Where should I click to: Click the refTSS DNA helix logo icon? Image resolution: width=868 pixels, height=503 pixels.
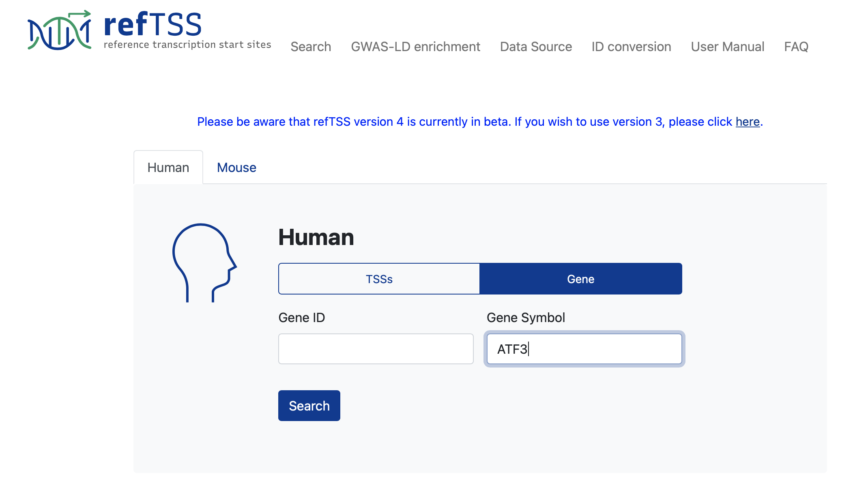click(x=59, y=31)
